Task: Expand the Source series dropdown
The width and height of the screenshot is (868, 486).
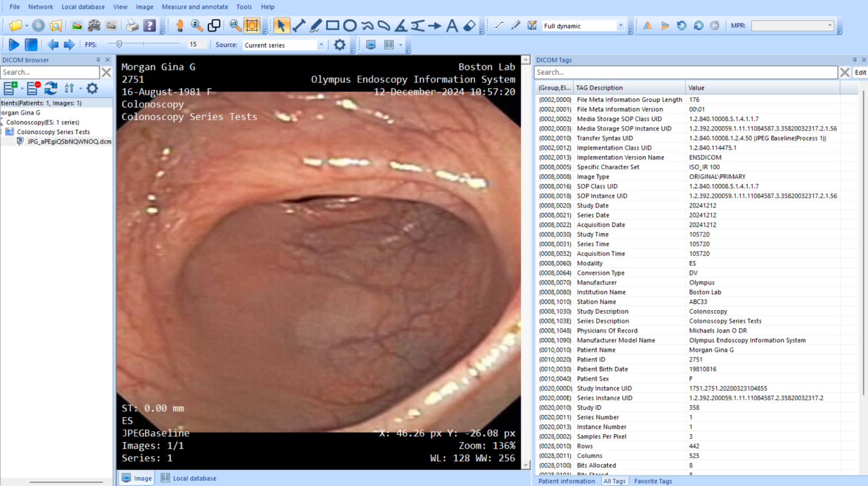Action: pyautogui.click(x=321, y=45)
